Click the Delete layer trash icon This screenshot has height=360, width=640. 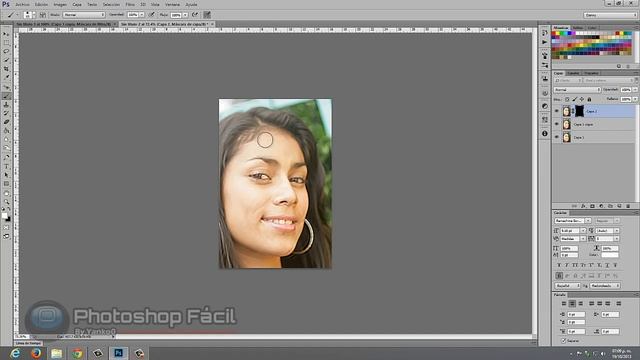(628, 206)
